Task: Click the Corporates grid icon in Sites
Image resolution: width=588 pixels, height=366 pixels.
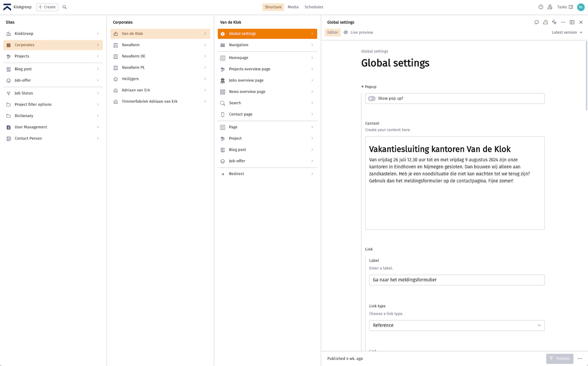Action: [x=8, y=45]
